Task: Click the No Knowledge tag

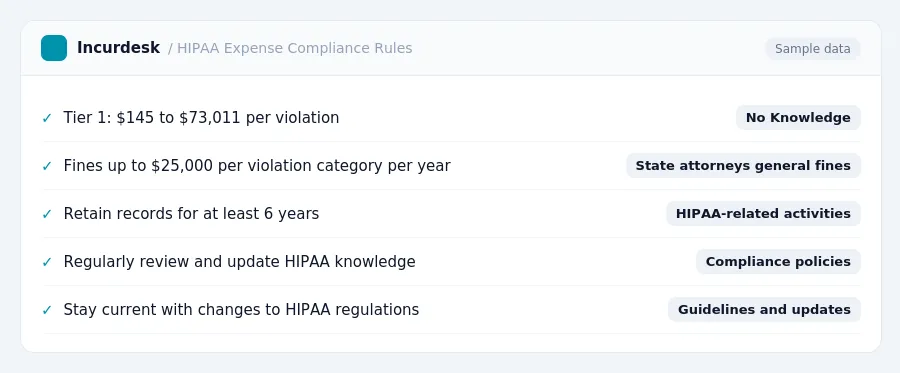Action: click(798, 118)
